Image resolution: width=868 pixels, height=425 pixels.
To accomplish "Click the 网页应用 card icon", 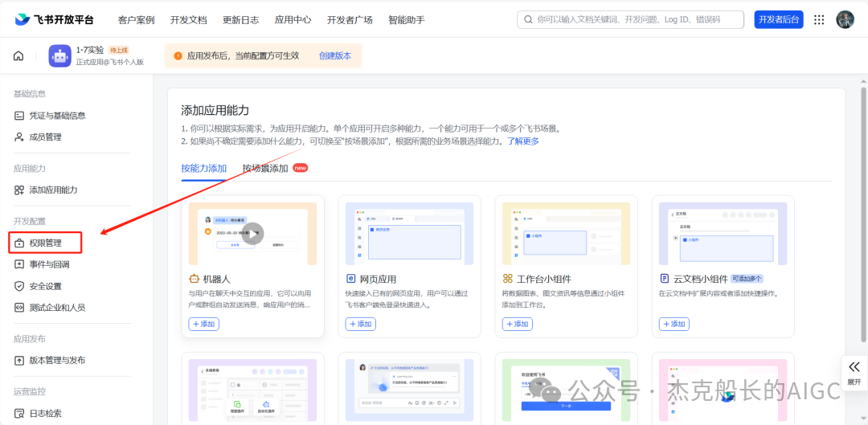I will [x=350, y=279].
